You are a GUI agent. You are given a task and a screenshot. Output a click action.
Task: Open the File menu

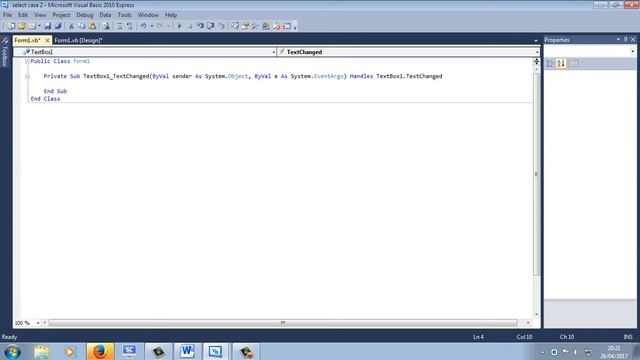7,15
